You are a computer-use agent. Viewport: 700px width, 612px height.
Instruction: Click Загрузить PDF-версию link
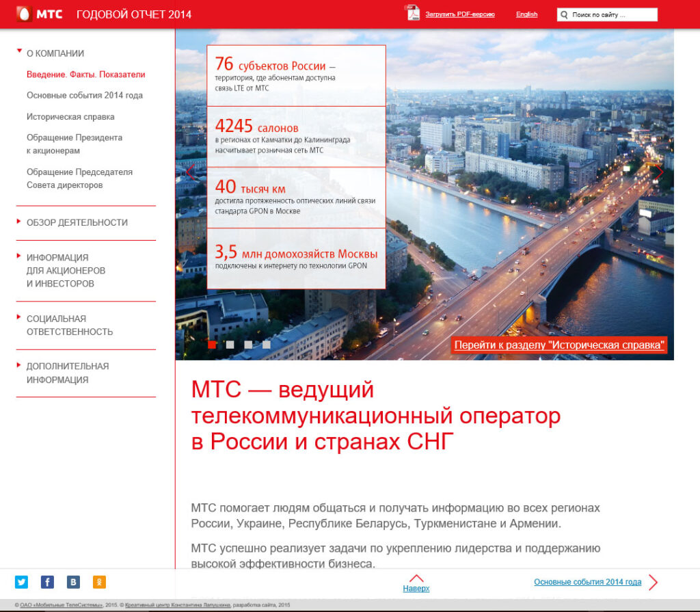tap(460, 14)
